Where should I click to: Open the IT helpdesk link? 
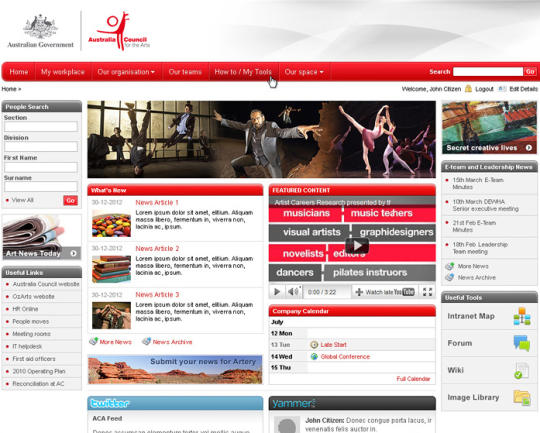(27, 346)
